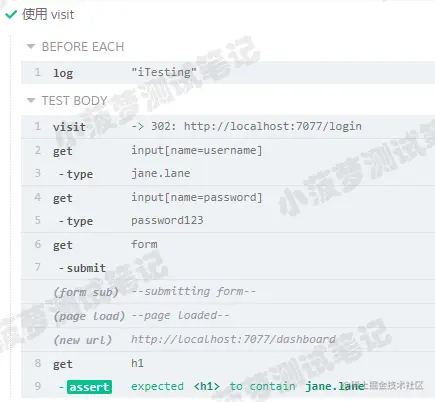Select get input[name=username] command
This screenshot has height=402, width=435.
228,150
